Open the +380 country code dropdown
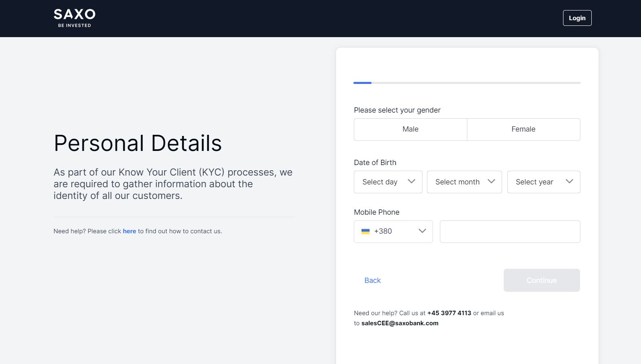Image resolution: width=641 pixels, height=364 pixels. [x=393, y=232]
